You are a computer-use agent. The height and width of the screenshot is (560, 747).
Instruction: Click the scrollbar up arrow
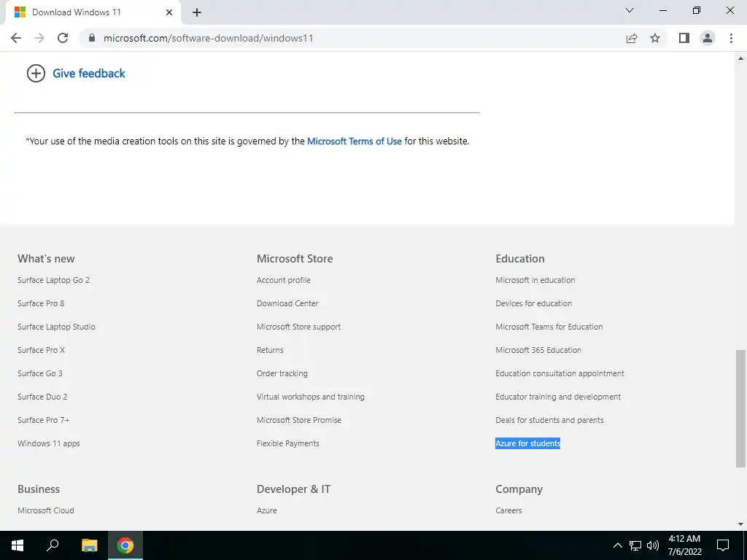(x=740, y=58)
